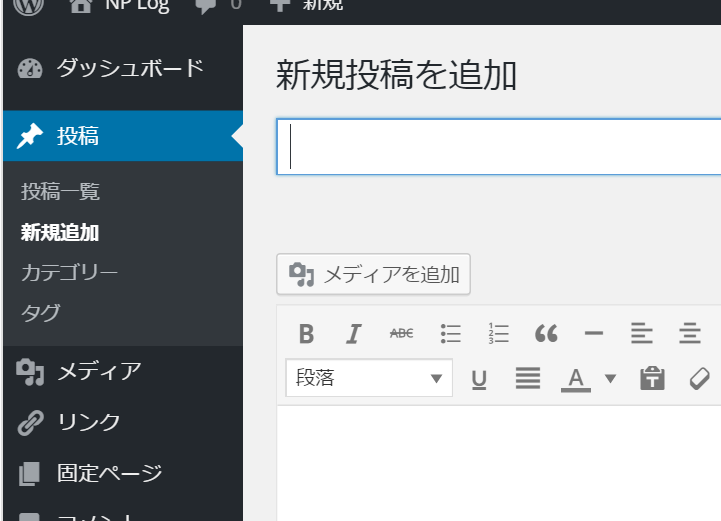This screenshot has height=521, width=721.
Task: Select 新規追加 submenu item
Action: pyautogui.click(x=60, y=232)
